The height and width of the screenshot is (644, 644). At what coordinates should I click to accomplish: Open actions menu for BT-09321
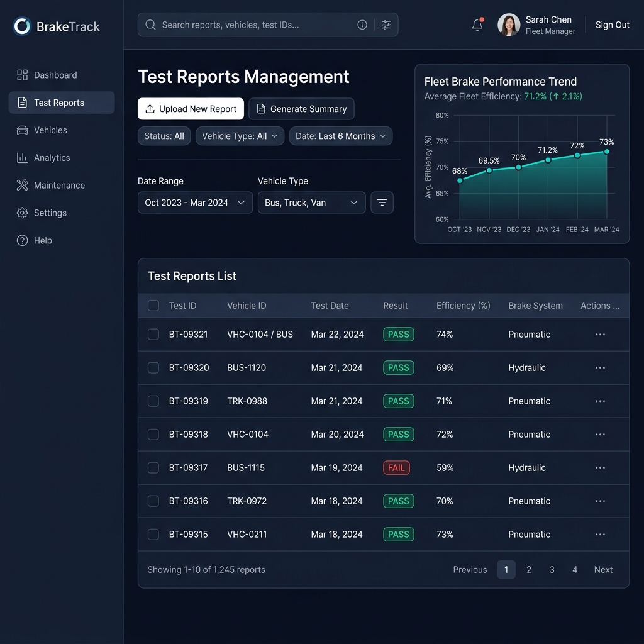tap(600, 335)
